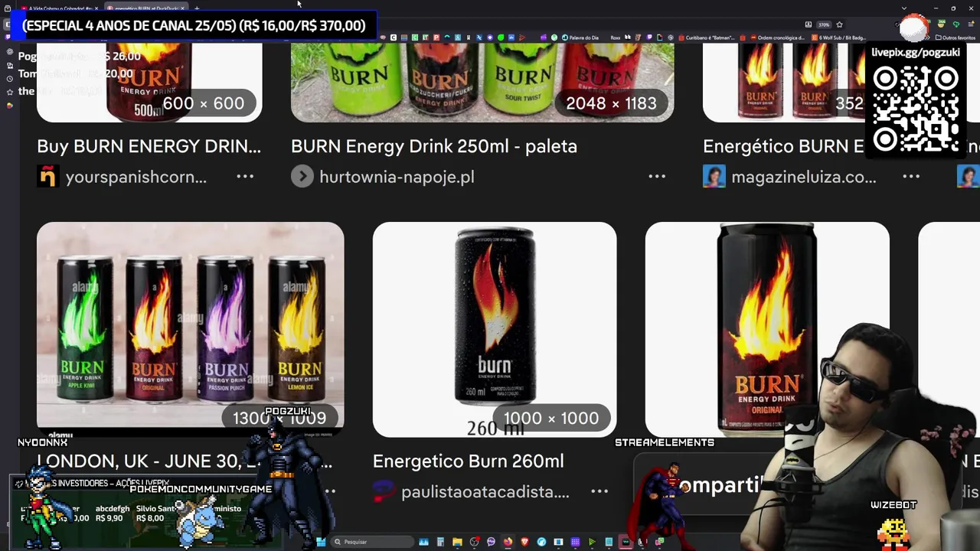This screenshot has height=551, width=980.
Task: Switch to Firefox in the taskbar
Action: click(x=508, y=542)
